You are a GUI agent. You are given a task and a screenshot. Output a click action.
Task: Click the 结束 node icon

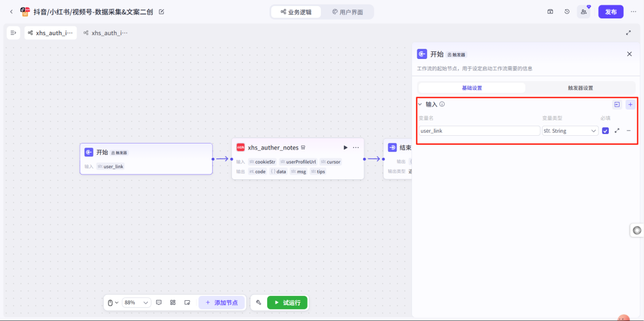pyautogui.click(x=392, y=148)
